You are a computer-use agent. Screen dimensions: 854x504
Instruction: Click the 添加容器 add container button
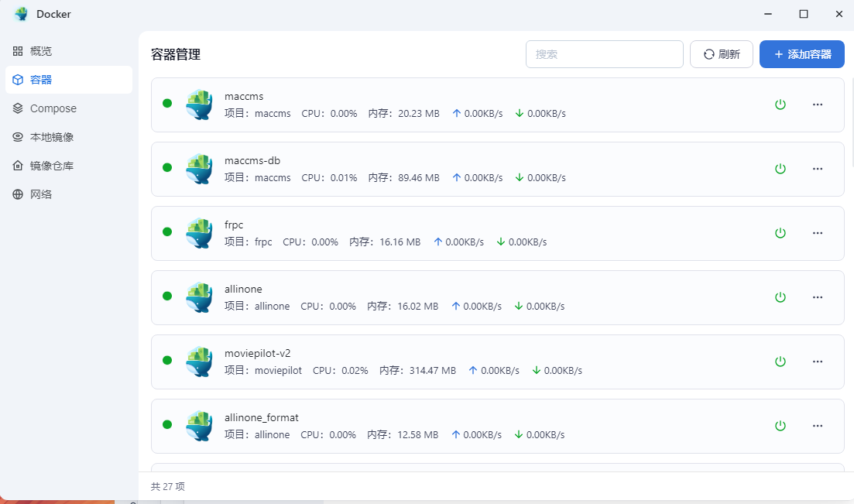pos(801,54)
